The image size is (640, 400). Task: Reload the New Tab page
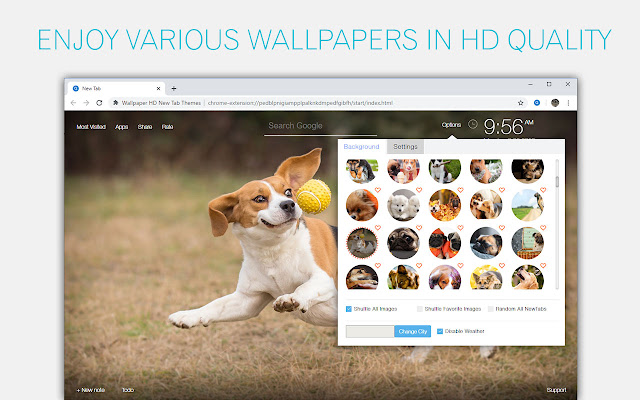99,103
